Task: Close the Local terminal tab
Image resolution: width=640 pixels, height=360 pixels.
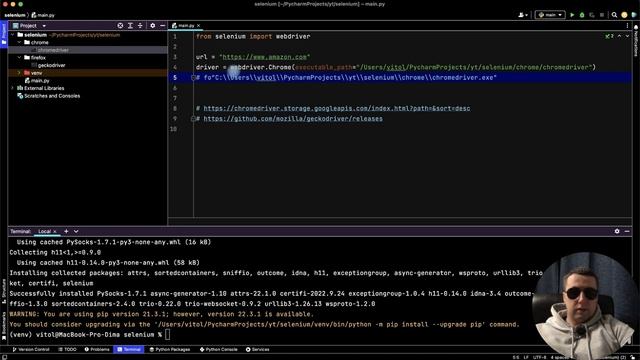Action: click(55, 231)
